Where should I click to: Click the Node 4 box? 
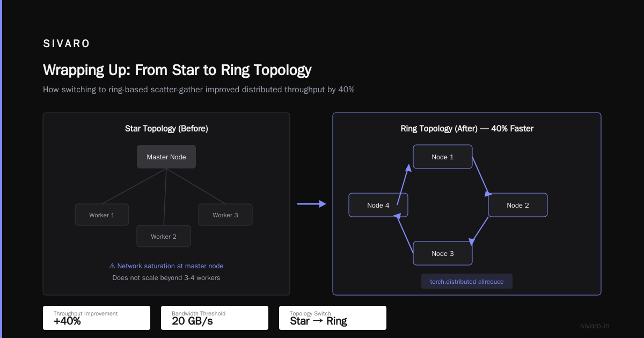[378, 205]
